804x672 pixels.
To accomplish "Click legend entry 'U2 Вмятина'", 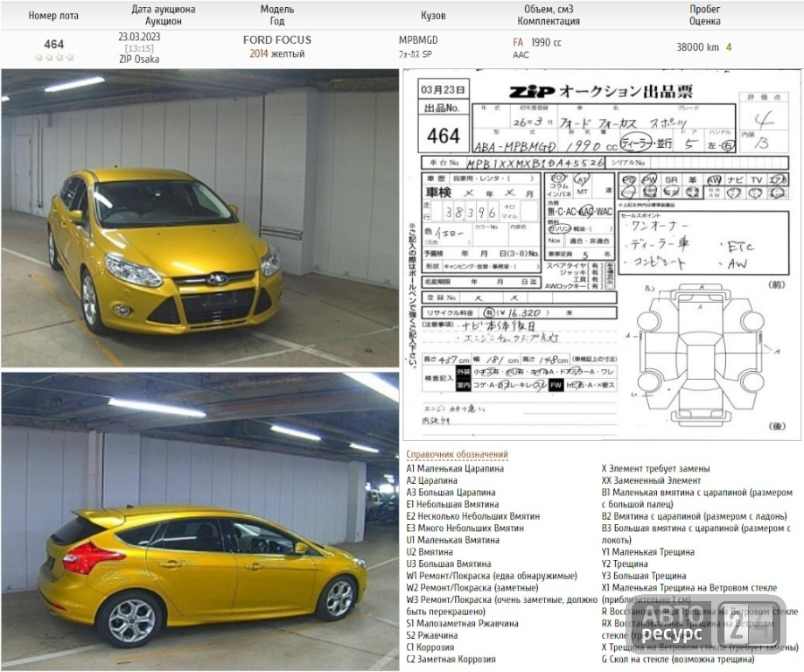I will coord(430,551).
